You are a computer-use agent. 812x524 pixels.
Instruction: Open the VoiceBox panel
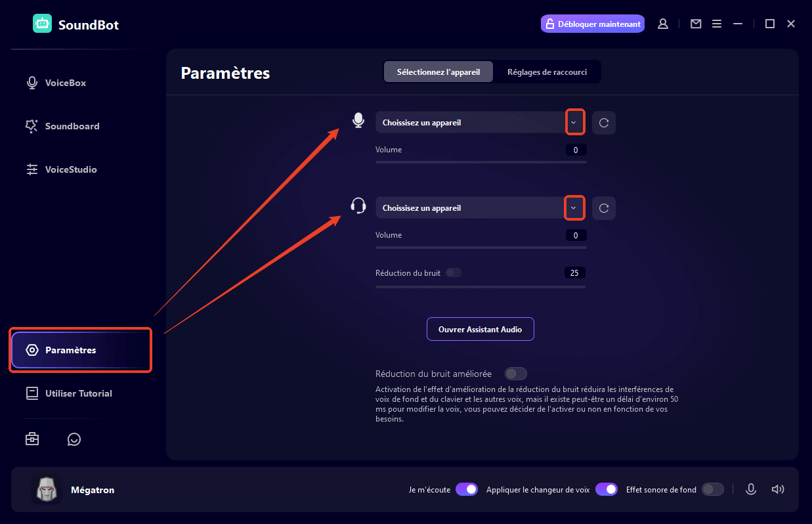click(64, 83)
